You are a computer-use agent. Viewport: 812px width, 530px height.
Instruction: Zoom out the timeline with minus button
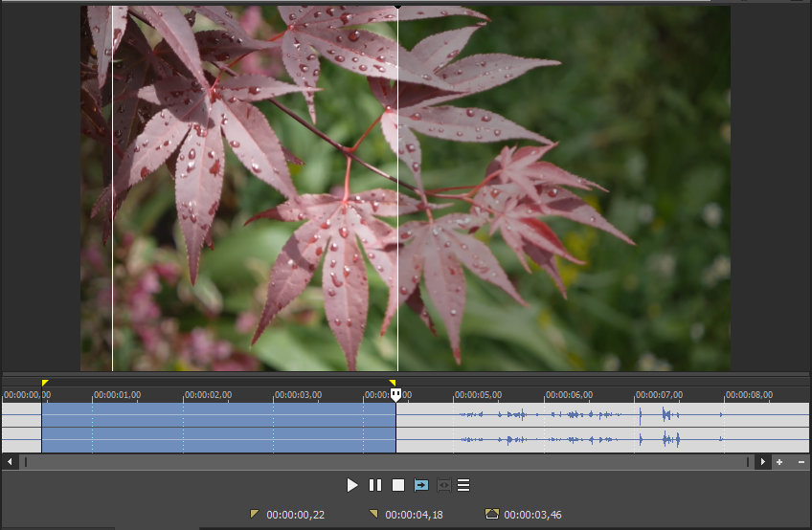pos(801,462)
